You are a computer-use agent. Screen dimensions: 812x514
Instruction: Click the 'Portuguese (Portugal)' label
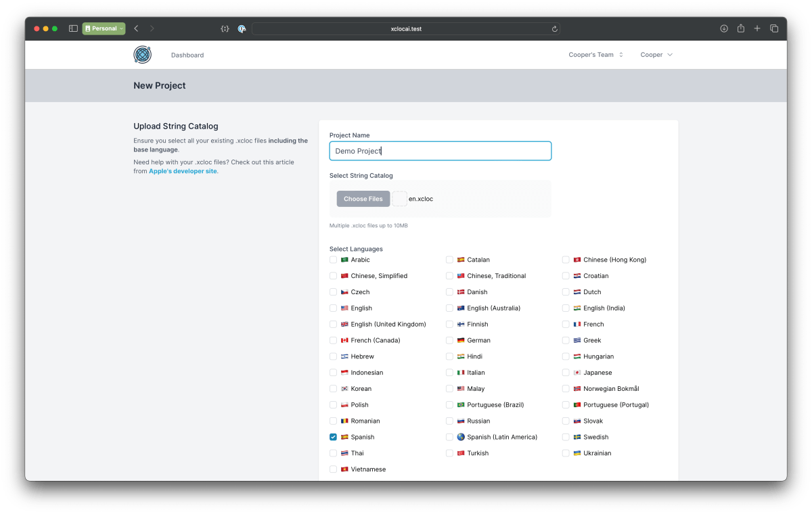(616, 405)
